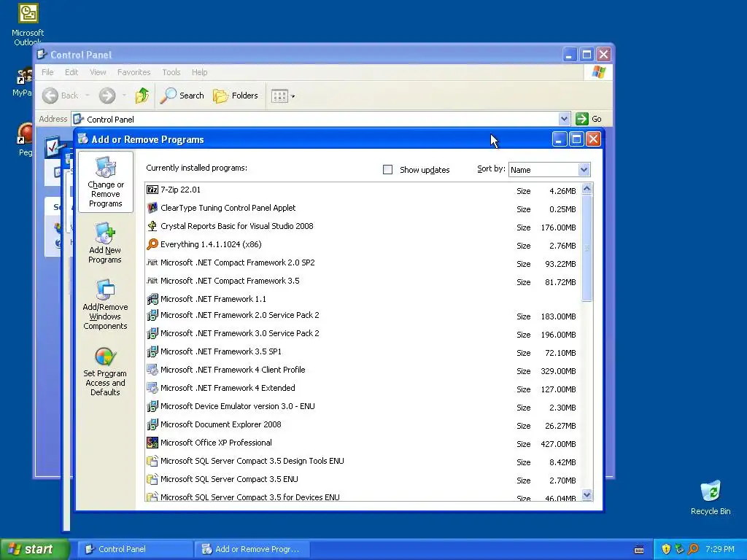
Task: Open the Edit menu in Control Panel
Action: coord(71,72)
